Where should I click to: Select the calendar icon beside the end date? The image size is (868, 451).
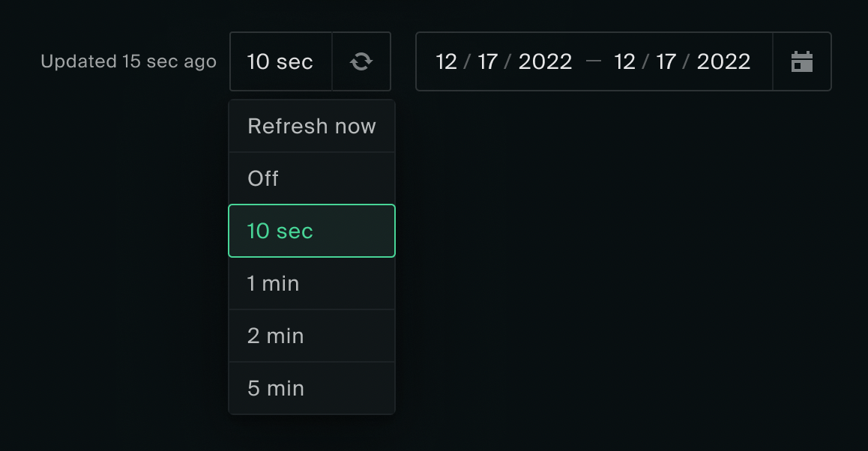pyautogui.click(x=802, y=61)
